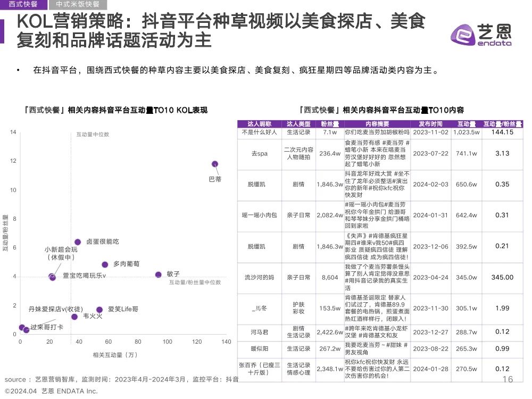Click the TOP10内容 table title
Screen dimensions: 532x399
tap(381, 110)
